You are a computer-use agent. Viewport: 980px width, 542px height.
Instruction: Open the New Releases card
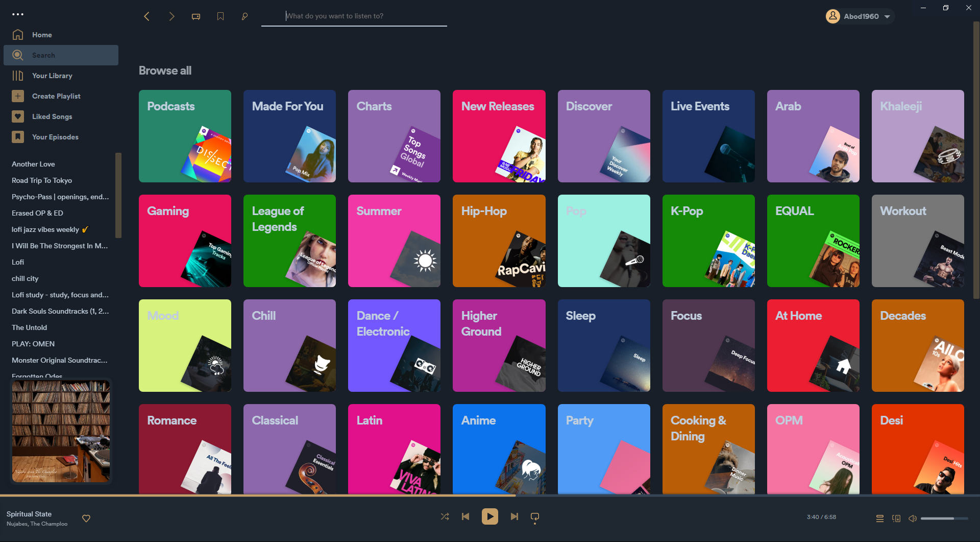coord(499,136)
